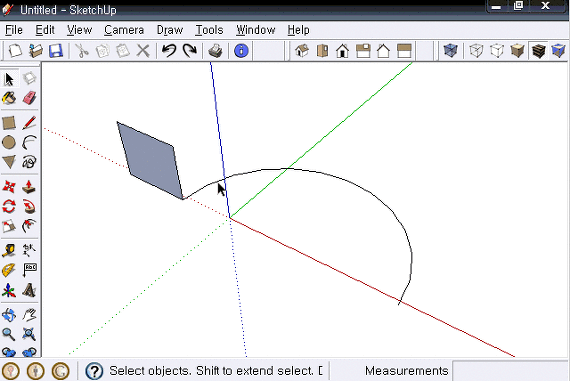The width and height of the screenshot is (570, 381).
Task: Choose the Rotate tool
Action: pyautogui.click(x=9, y=206)
